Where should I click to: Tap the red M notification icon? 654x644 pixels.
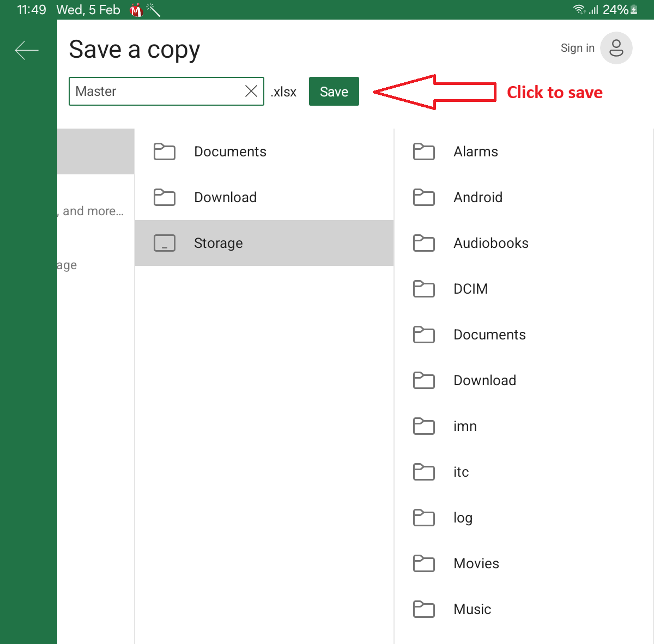pyautogui.click(x=136, y=10)
